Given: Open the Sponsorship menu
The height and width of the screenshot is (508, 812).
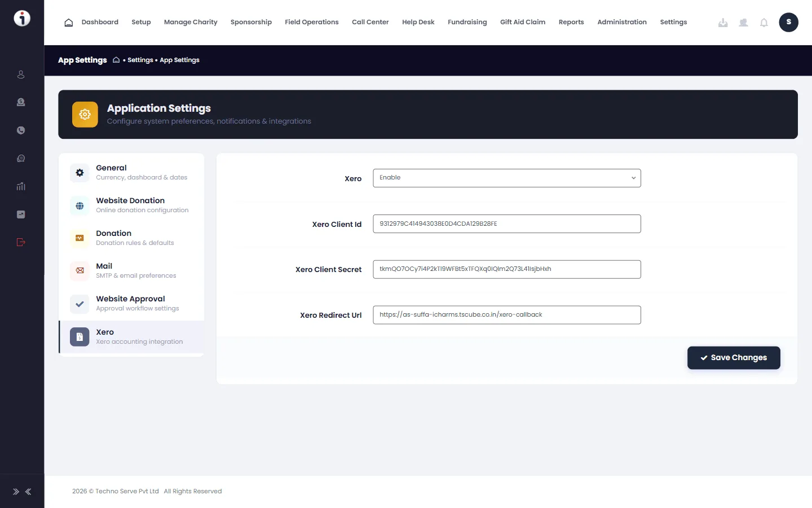Looking at the screenshot, I should pos(251,22).
